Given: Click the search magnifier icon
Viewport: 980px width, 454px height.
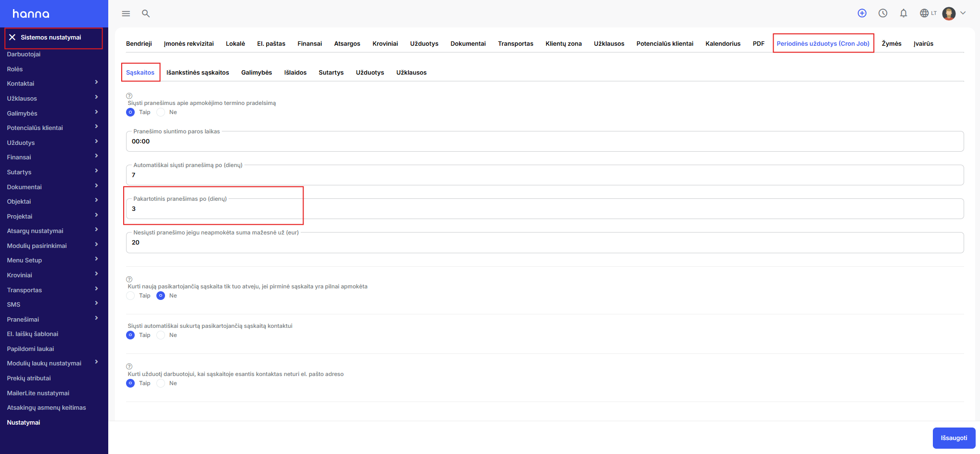Looking at the screenshot, I should point(146,13).
